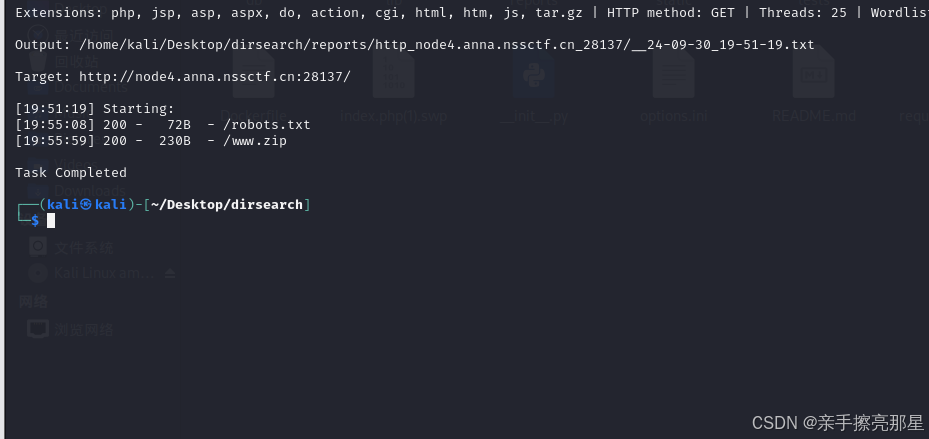Select the README.md file icon
Image resolution: width=929 pixels, height=439 pixels.
click(813, 74)
